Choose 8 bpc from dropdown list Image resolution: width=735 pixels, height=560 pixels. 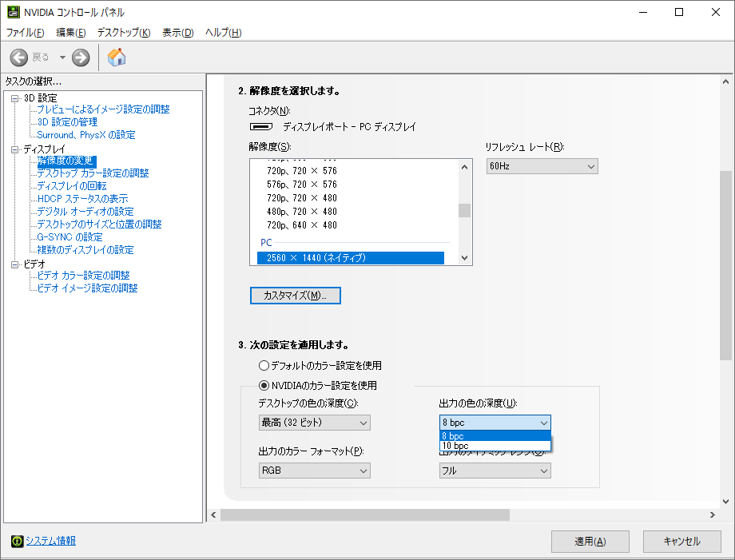coord(495,436)
